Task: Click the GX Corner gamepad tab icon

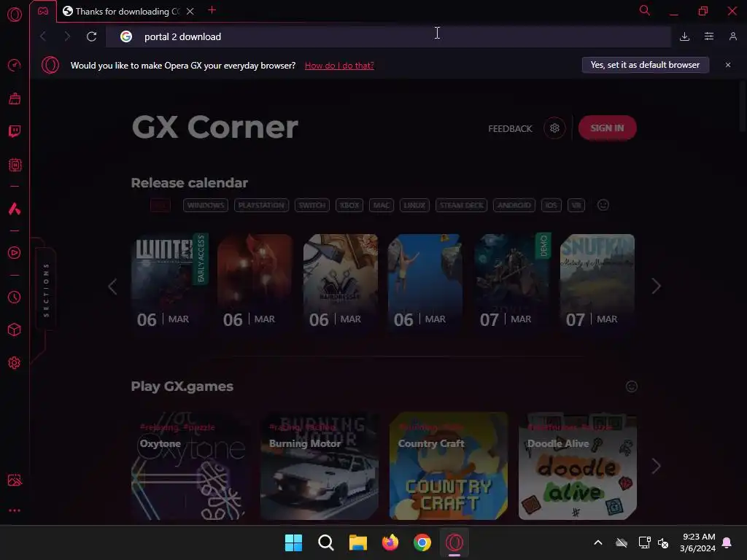Action: 43,11
